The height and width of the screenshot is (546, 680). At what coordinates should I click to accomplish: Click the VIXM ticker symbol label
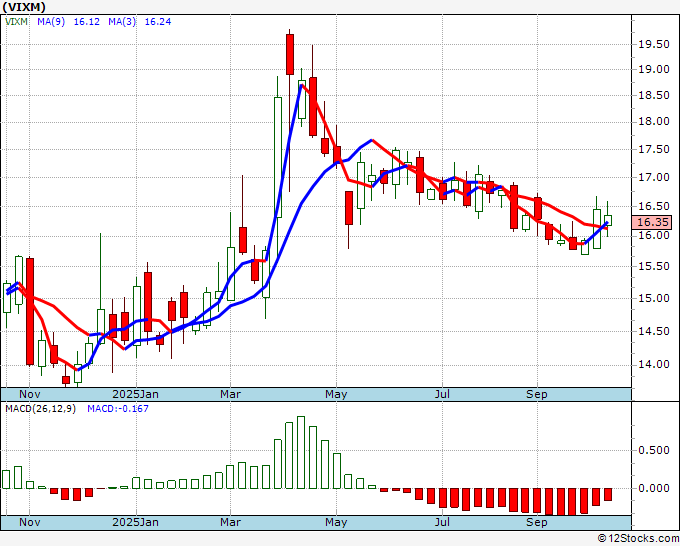[x=22, y=7]
